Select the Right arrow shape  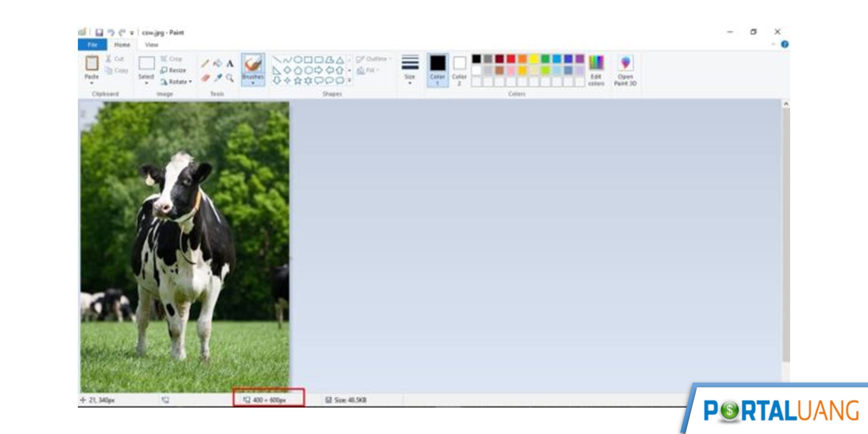[319, 70]
